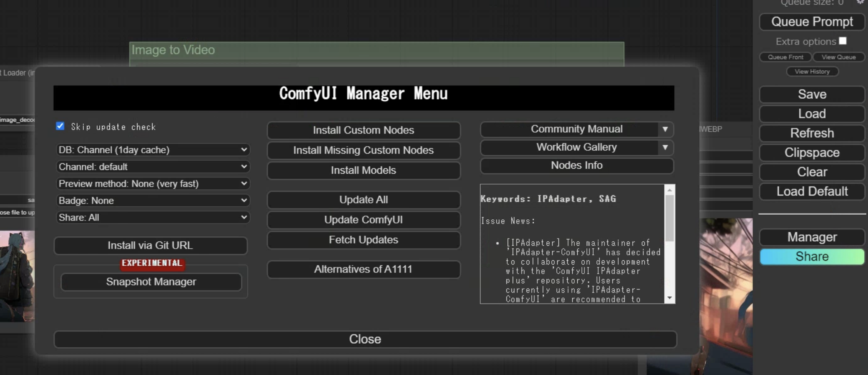Click the Clear button
The width and height of the screenshot is (868, 375).
pos(812,172)
